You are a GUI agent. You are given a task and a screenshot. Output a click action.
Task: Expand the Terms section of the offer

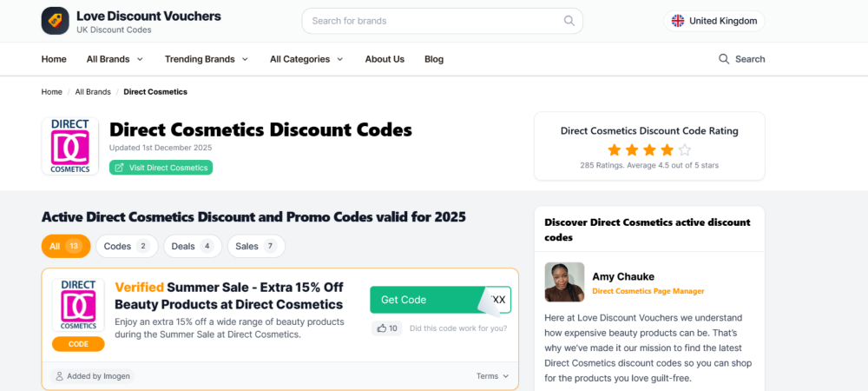pos(492,376)
